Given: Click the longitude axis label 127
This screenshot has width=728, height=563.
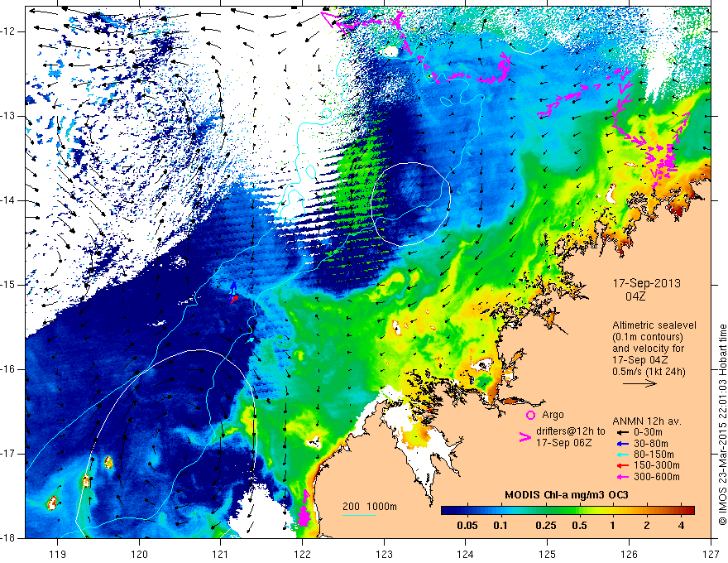Looking at the screenshot, I should click(711, 554).
